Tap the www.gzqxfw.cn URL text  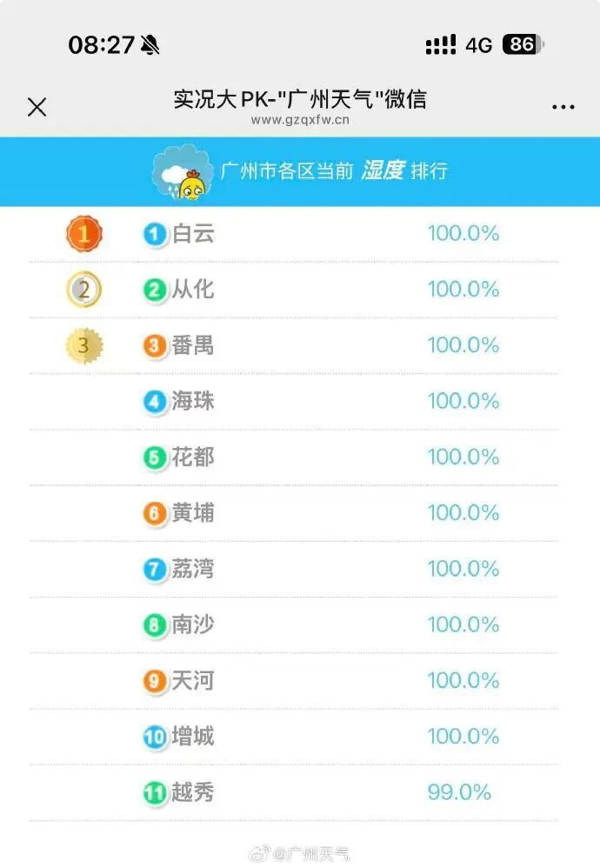pos(300,122)
